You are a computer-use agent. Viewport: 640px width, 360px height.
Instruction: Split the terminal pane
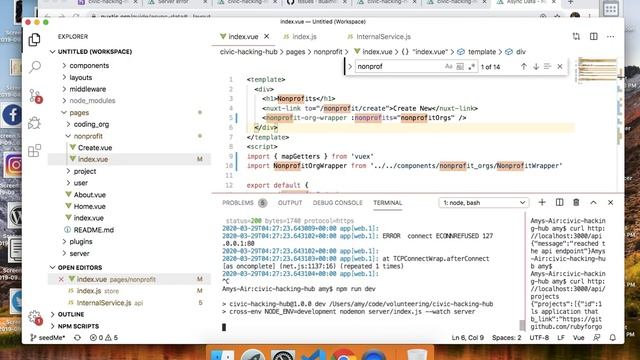(x=560, y=202)
